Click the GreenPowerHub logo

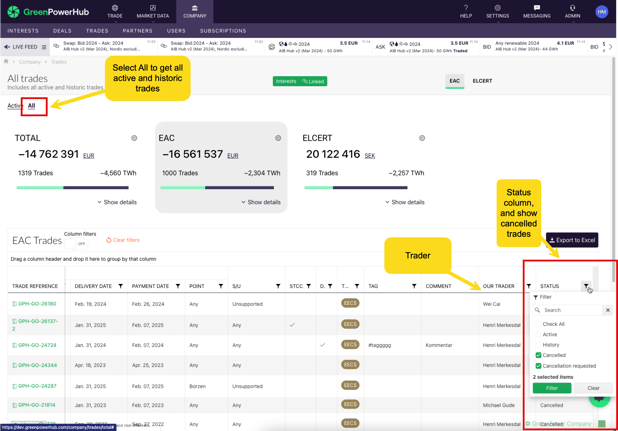48,12
